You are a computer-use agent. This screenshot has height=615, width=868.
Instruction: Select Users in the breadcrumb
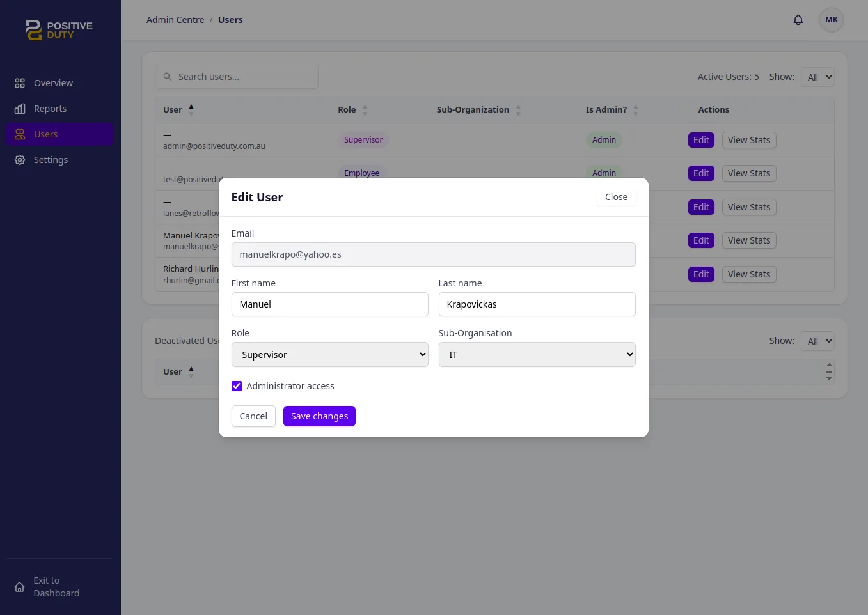tap(230, 20)
